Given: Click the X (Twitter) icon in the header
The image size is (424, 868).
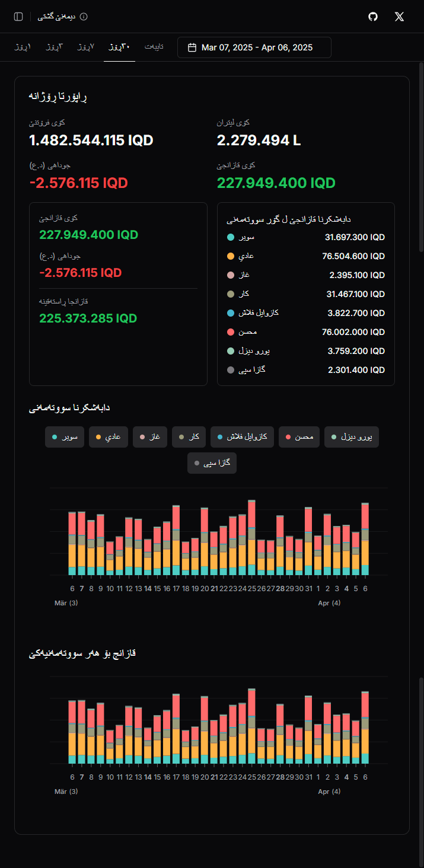Looking at the screenshot, I should 399,17.
